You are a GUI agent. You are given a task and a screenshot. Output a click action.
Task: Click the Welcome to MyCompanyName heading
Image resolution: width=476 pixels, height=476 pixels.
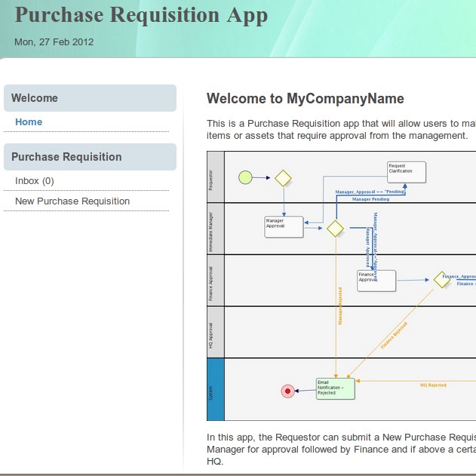tap(305, 99)
